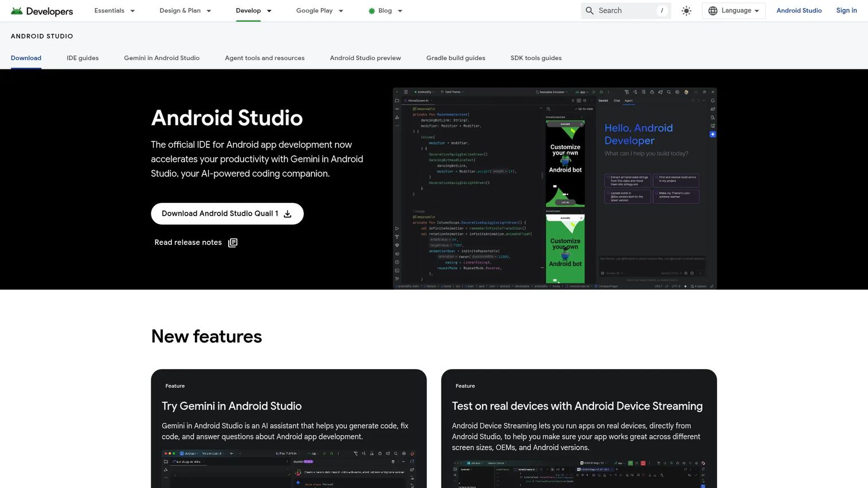Click the uppercase ANDROID STUDIO section heading
This screenshot has width=868, height=488.
tap(42, 36)
